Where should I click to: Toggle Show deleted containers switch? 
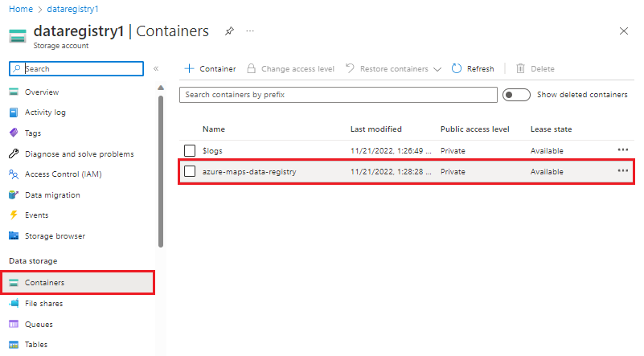(x=516, y=95)
